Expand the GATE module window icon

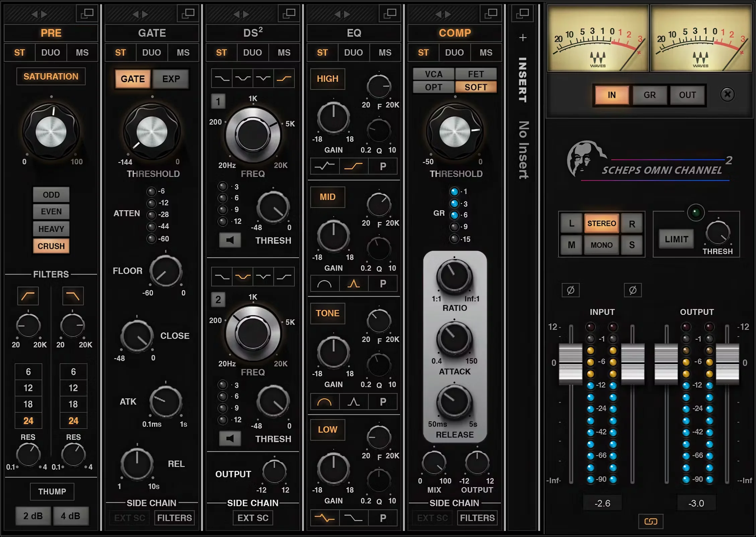[188, 14]
